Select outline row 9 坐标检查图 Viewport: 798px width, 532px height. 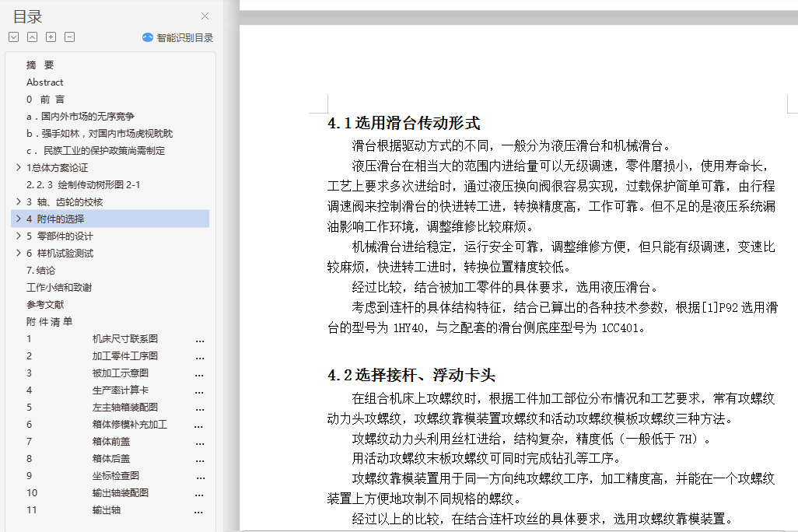[115, 475]
